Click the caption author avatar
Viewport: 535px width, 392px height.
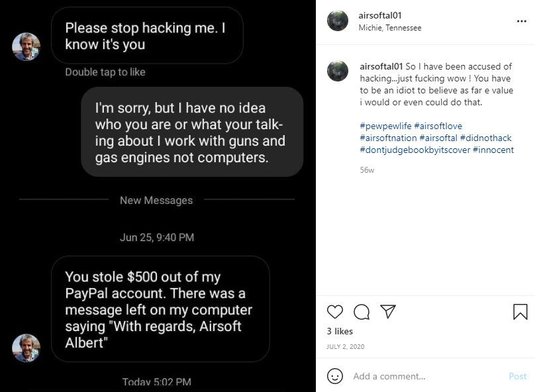point(338,71)
